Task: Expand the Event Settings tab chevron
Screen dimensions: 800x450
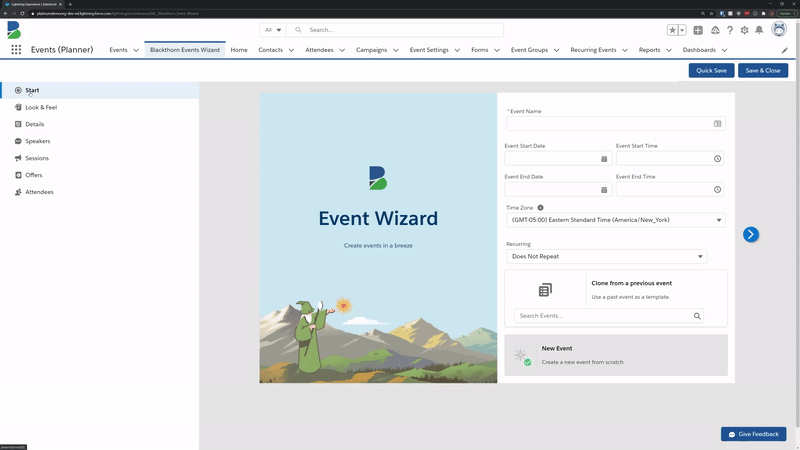Action: 457,50
